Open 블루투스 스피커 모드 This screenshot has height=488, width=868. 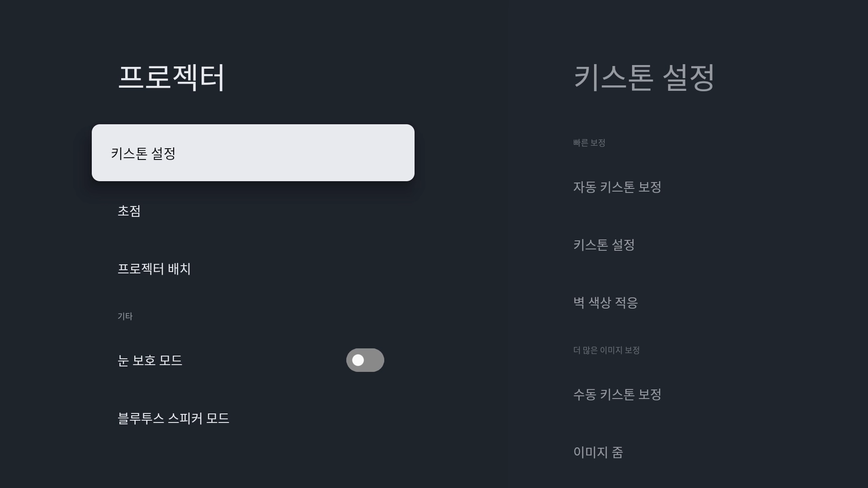tap(173, 418)
